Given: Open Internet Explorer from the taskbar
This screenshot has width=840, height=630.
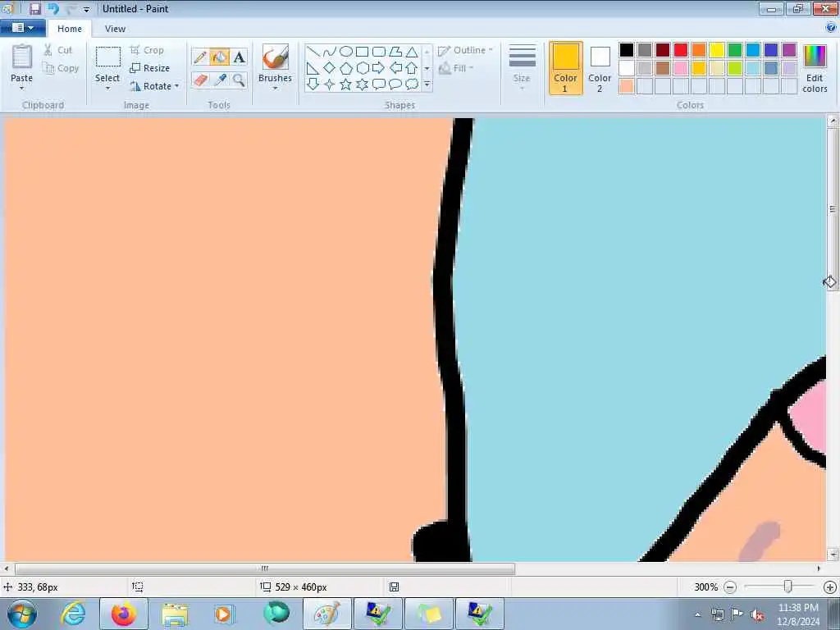Looking at the screenshot, I should tap(73, 614).
